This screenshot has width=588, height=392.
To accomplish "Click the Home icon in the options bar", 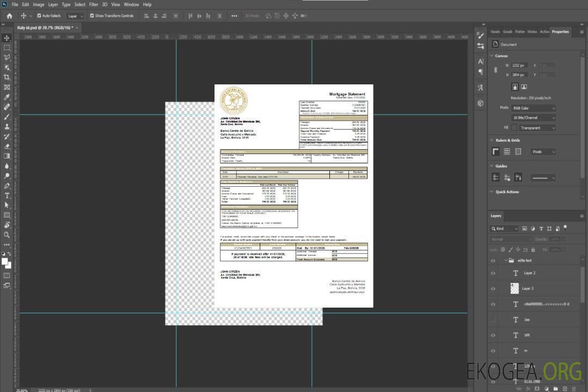I will 9,16.
